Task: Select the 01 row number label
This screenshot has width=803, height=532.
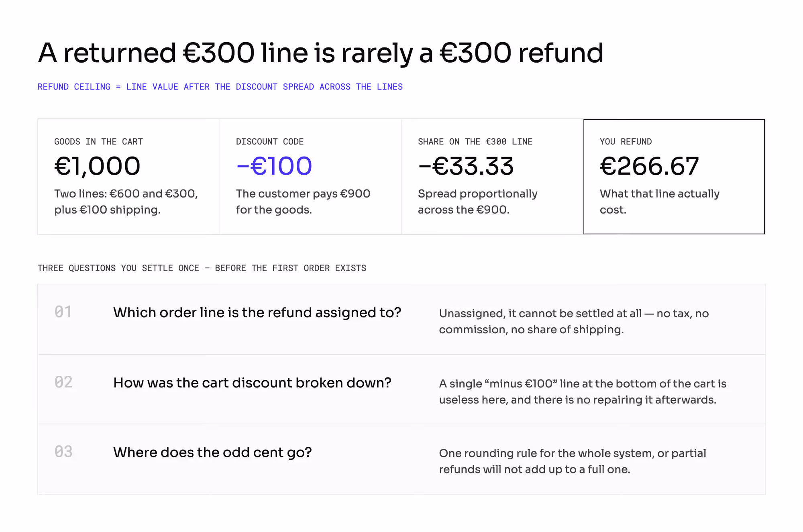Action: point(63,312)
